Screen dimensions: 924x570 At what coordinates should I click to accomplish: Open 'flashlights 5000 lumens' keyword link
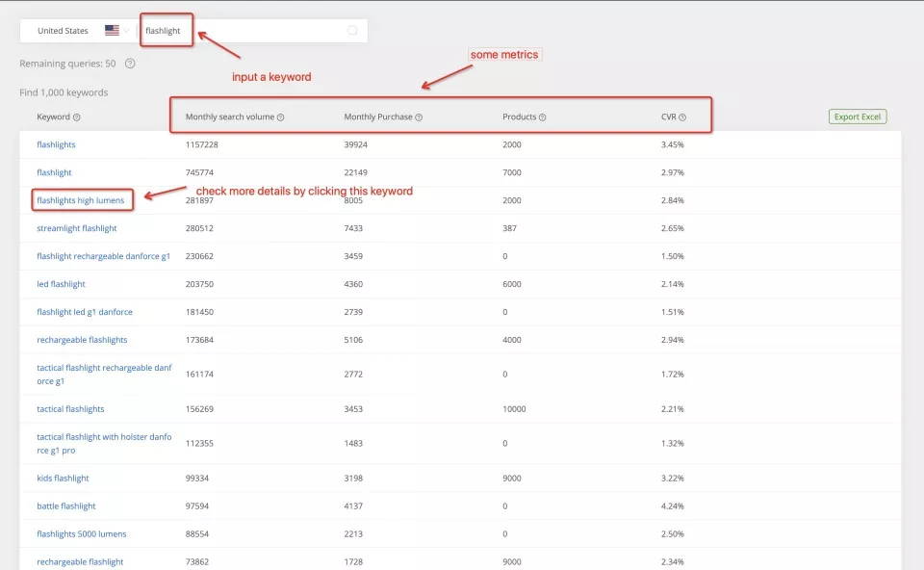[x=81, y=534]
